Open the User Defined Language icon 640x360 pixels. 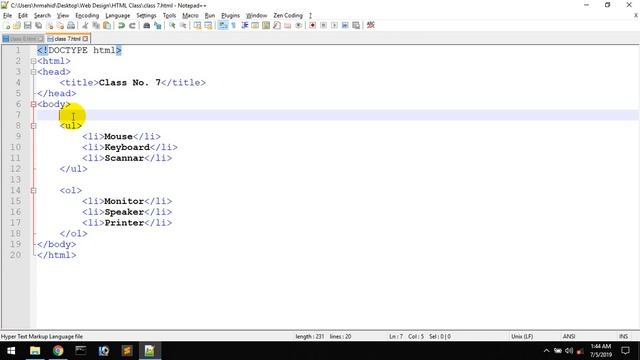[x=255, y=25]
